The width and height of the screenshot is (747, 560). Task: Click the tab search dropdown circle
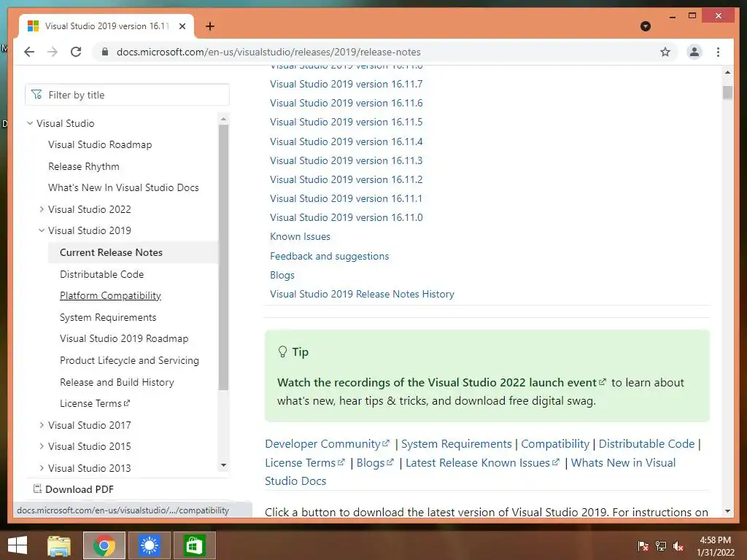coord(646,26)
